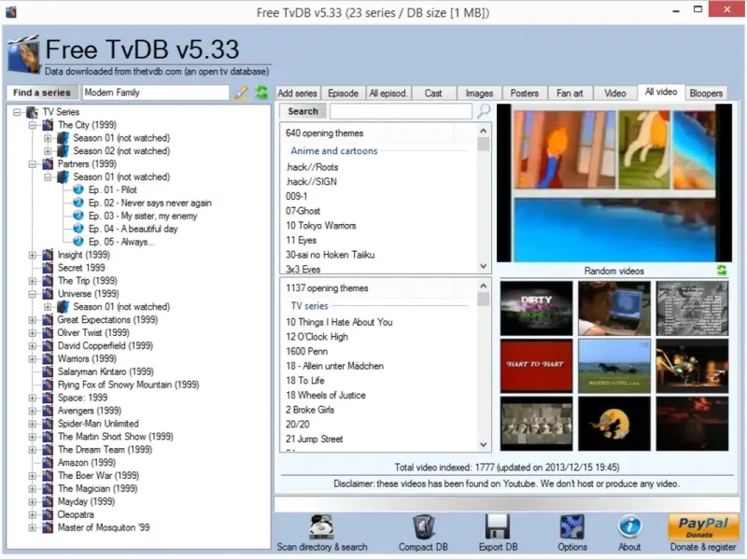Click green refresh icon beside series search box
The width and height of the screenshot is (747, 560).
(x=261, y=92)
